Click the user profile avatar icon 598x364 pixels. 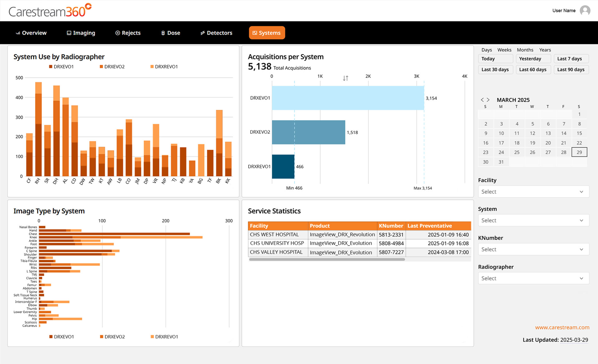point(585,11)
